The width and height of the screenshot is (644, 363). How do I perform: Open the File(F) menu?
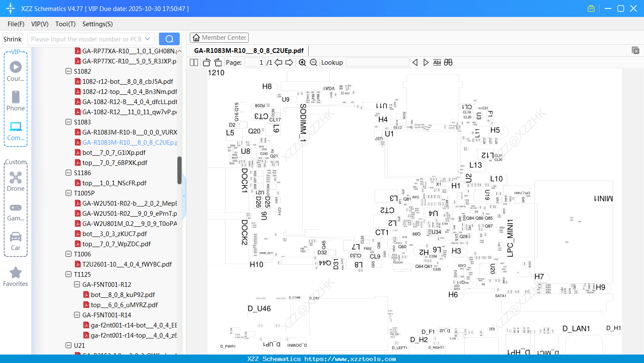tap(16, 24)
